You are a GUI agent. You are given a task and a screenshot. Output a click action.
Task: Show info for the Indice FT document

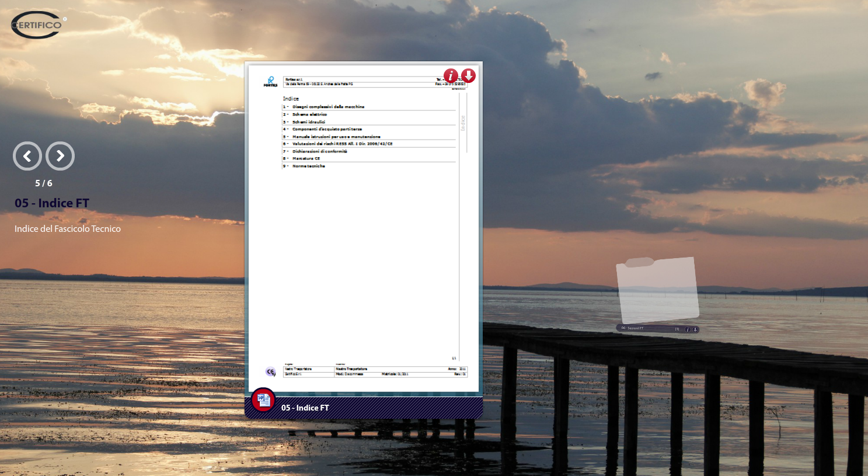pyautogui.click(x=451, y=76)
